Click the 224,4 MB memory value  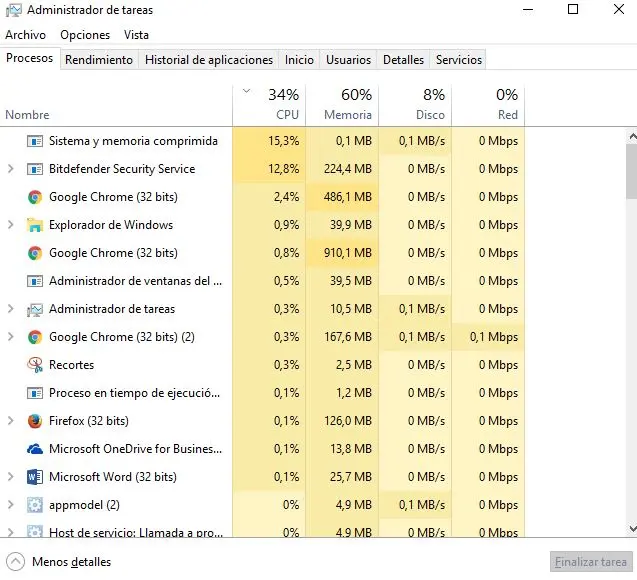tap(348, 169)
